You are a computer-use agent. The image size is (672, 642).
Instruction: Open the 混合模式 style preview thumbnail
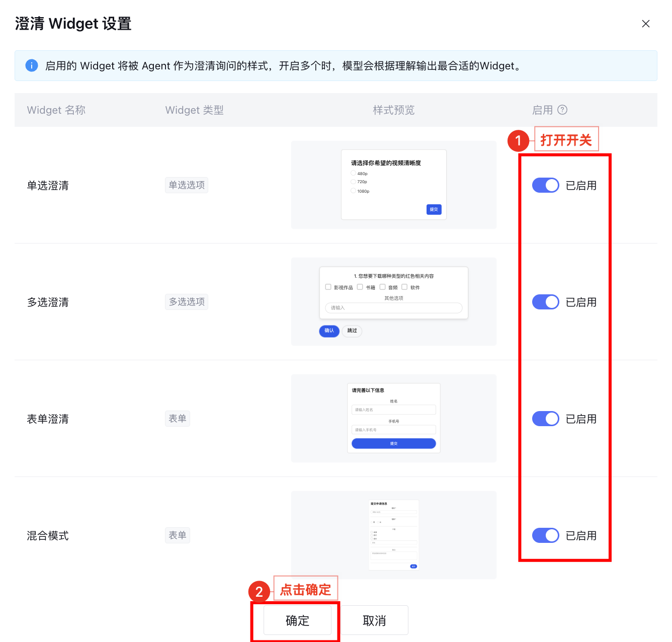pyautogui.click(x=393, y=535)
